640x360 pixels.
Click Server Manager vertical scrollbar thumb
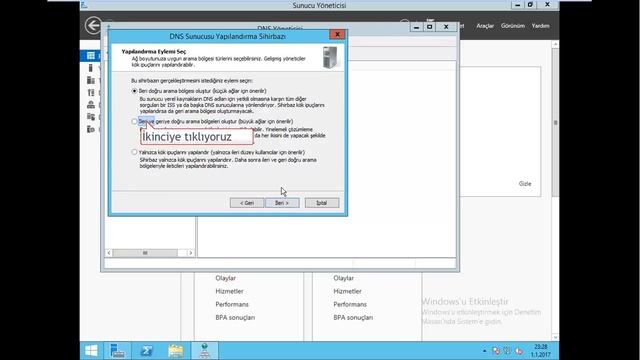tap(555, 122)
